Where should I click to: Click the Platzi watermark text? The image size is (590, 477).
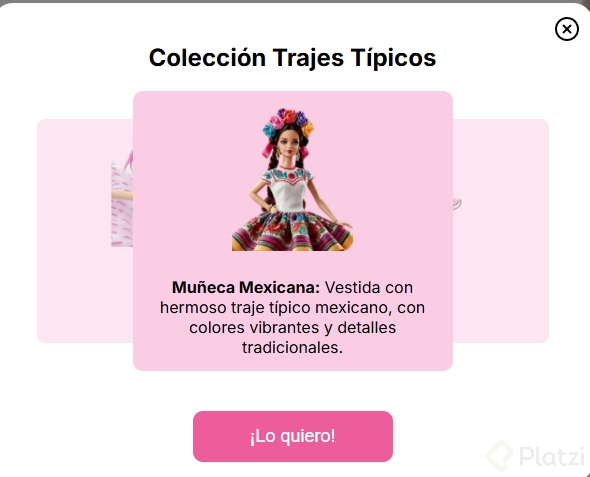[552, 456]
